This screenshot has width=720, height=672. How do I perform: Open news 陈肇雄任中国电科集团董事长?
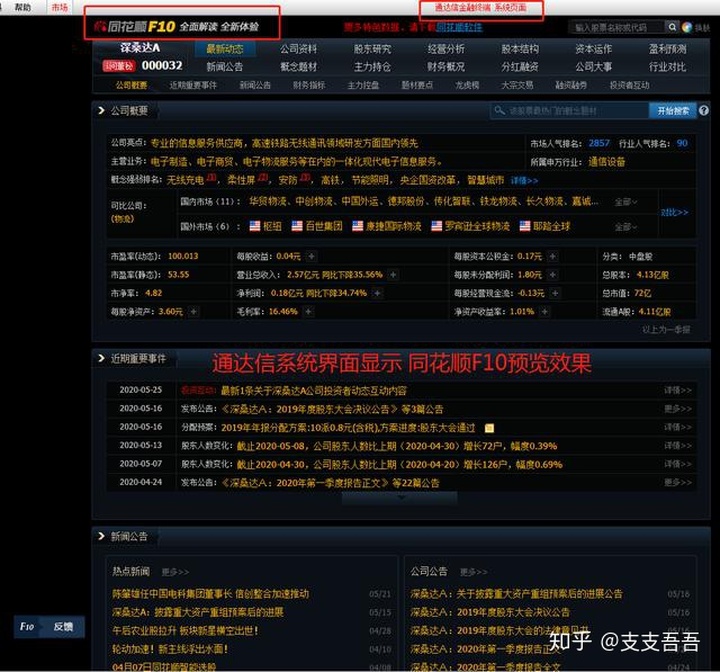click(x=210, y=593)
